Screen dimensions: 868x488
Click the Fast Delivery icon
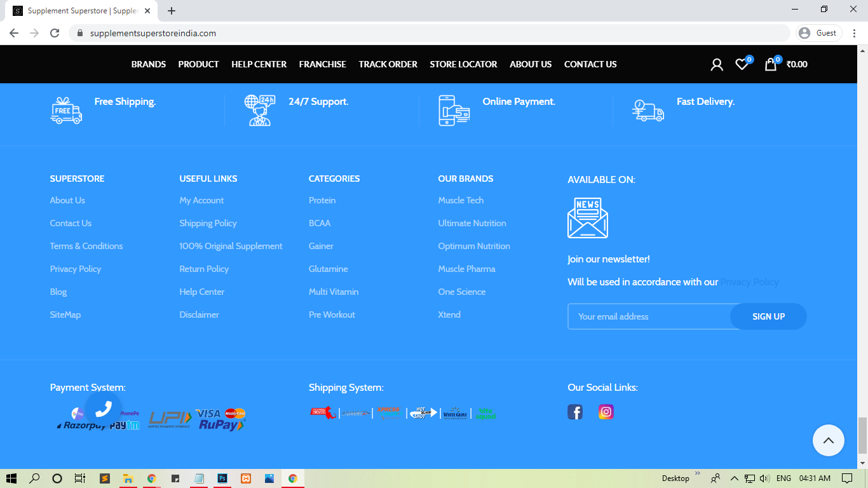point(648,111)
